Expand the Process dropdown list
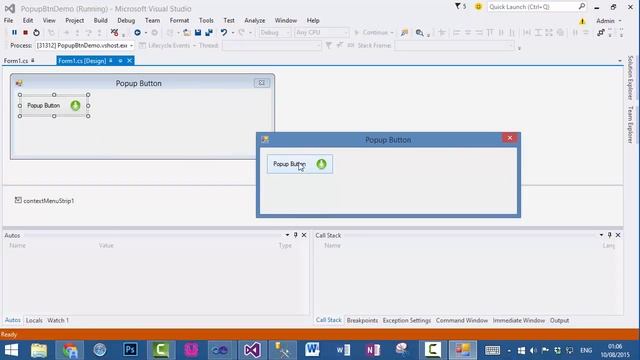The width and height of the screenshot is (640, 360). point(131,46)
